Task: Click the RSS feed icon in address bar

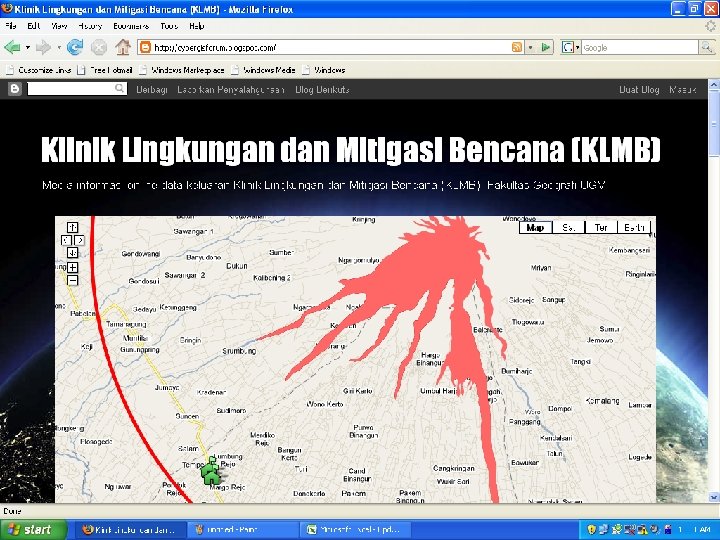Action: click(x=517, y=47)
